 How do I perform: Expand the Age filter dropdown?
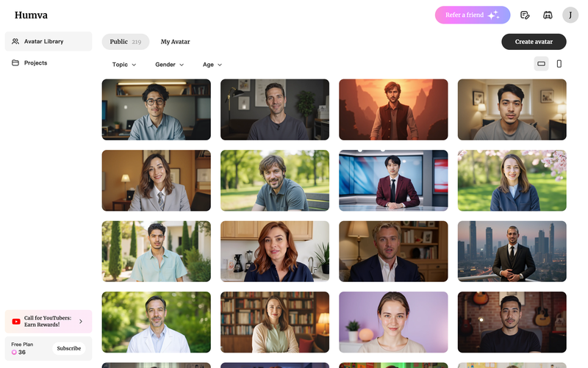pos(212,65)
